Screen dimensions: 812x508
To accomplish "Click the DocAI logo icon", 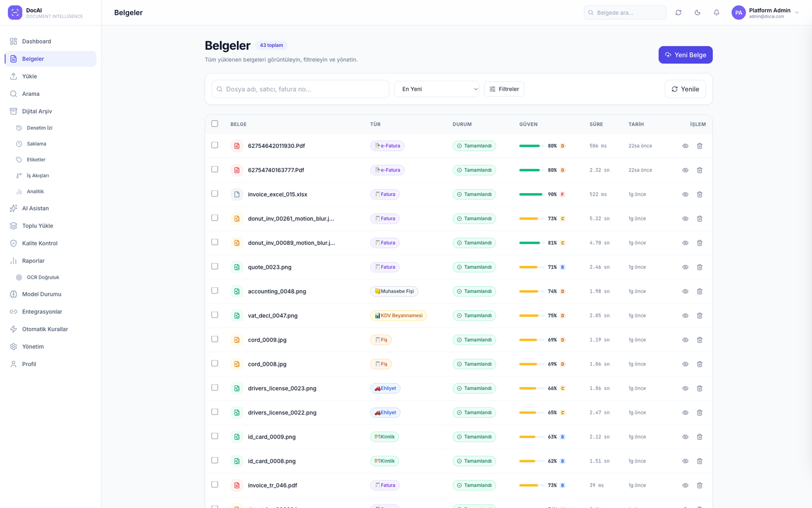I will point(15,12).
